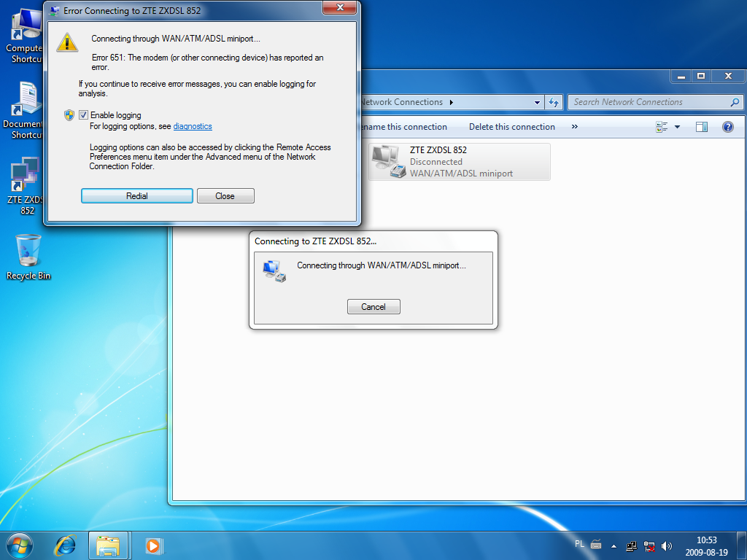
Task: Uncheck the Enable logging checkbox
Action: (x=84, y=115)
